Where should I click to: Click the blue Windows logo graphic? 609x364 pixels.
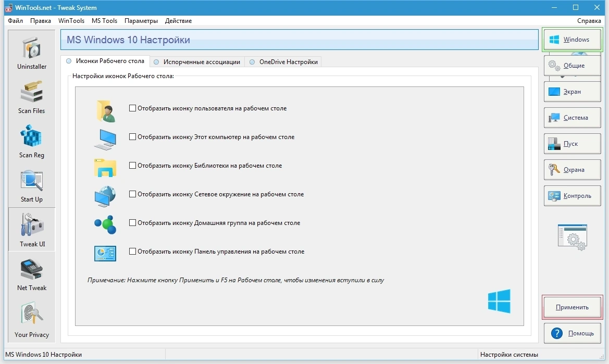tap(499, 301)
